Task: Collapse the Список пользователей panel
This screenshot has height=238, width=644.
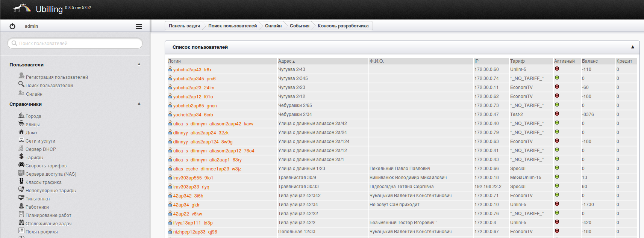Action: click(632, 47)
